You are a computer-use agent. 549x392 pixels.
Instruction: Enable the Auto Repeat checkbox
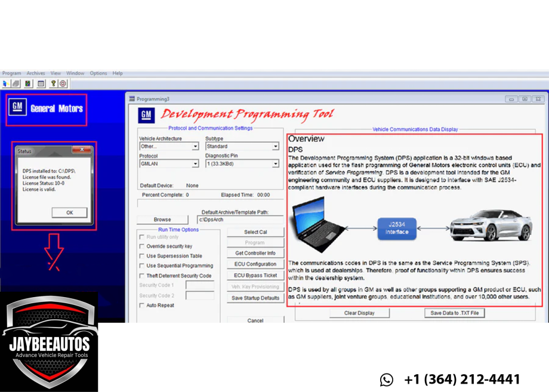[x=142, y=305]
